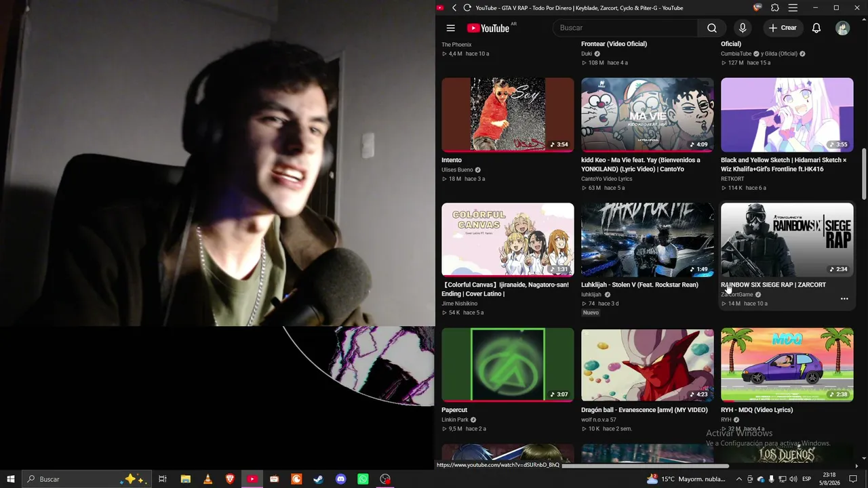Open the CantoYo Video Lyrics channel
Screen dimensions: 868x488
coord(606,179)
